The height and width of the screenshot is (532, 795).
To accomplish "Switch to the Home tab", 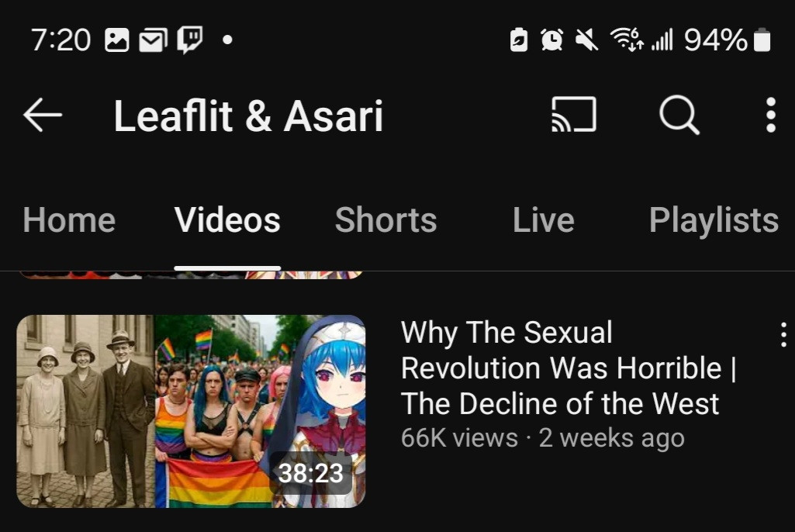I will (69, 220).
